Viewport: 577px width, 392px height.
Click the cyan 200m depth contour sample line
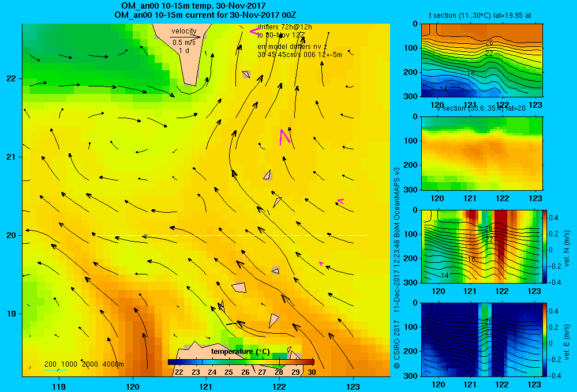55,370
